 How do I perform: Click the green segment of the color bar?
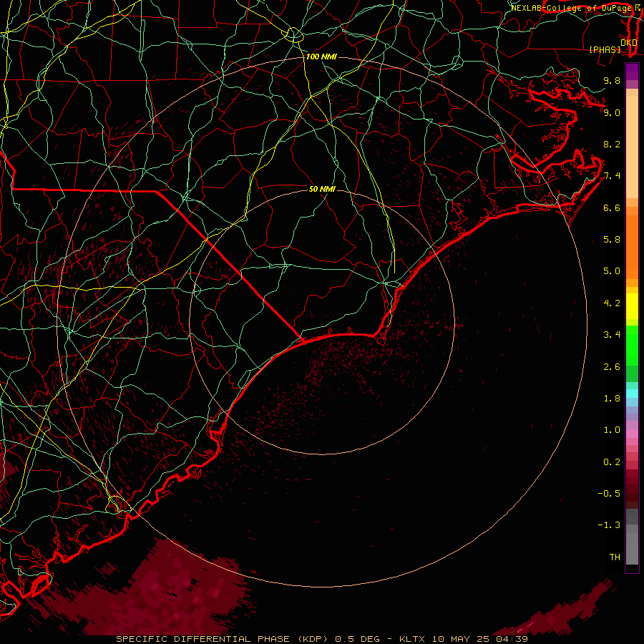[632, 345]
